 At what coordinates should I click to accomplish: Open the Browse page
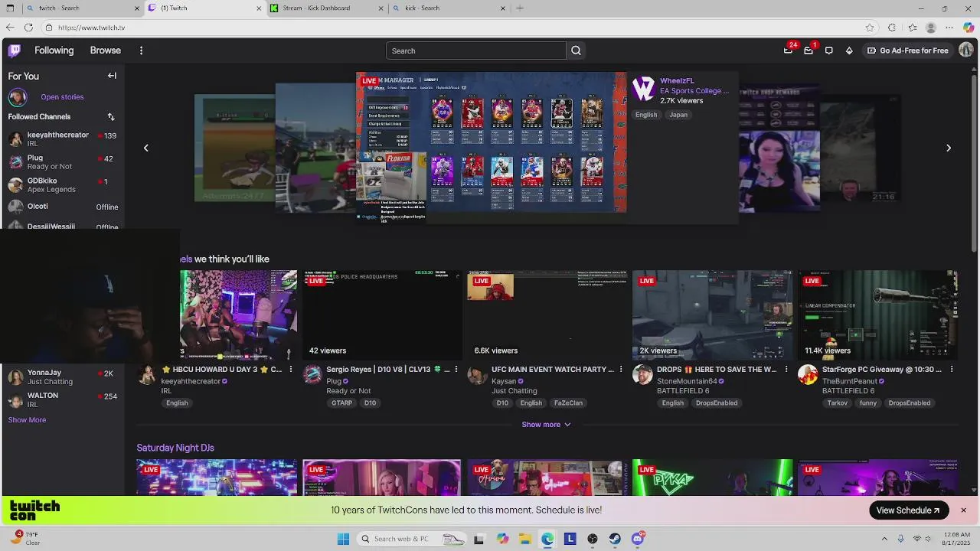coord(106,51)
